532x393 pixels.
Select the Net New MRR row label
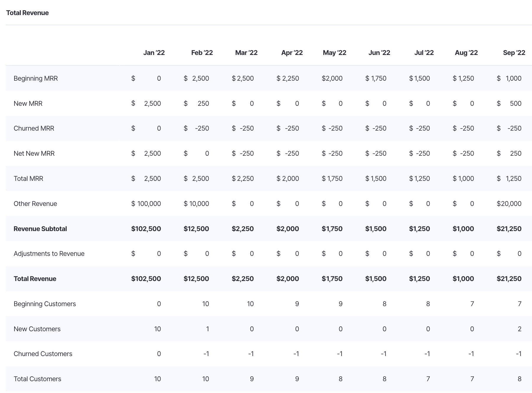pos(34,153)
